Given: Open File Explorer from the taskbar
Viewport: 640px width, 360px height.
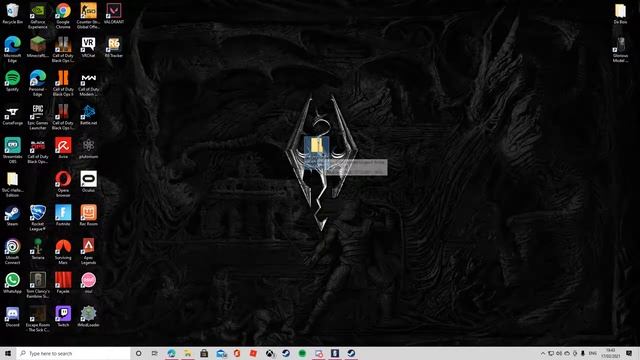Looking at the screenshot, I should point(188,353).
